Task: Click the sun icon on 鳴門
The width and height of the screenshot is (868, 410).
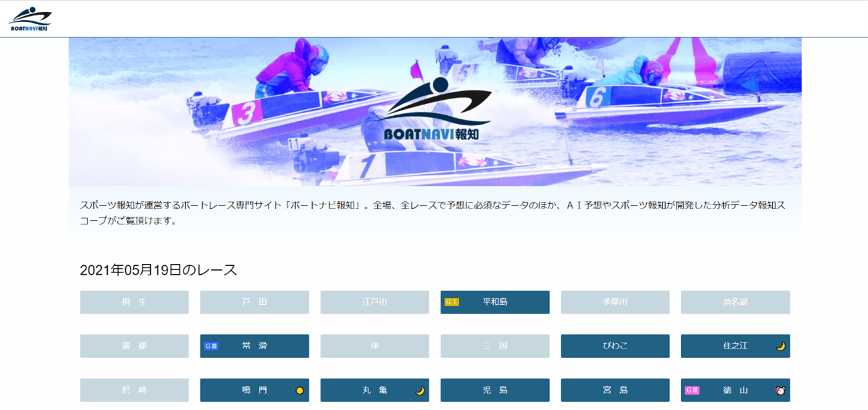Action: point(299,391)
